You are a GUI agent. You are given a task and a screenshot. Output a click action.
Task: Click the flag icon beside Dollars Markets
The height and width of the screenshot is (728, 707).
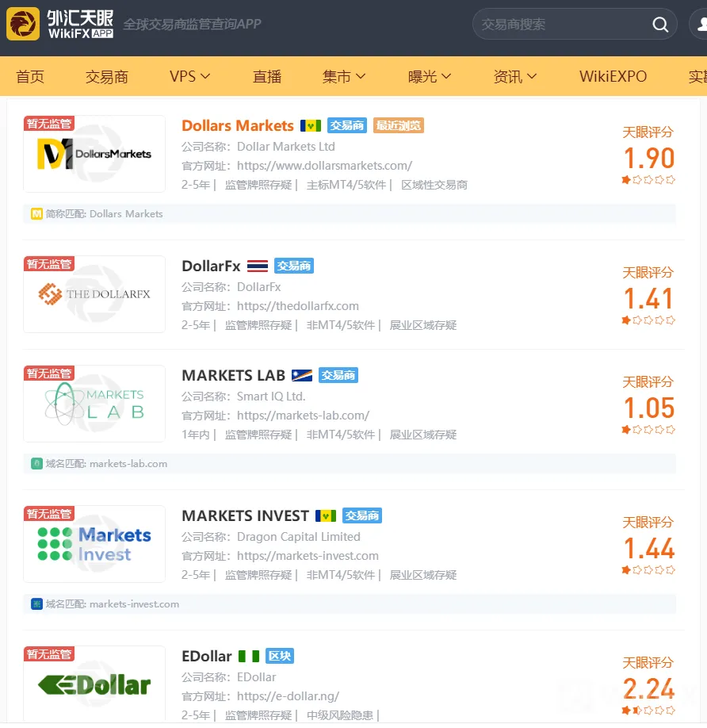311,125
